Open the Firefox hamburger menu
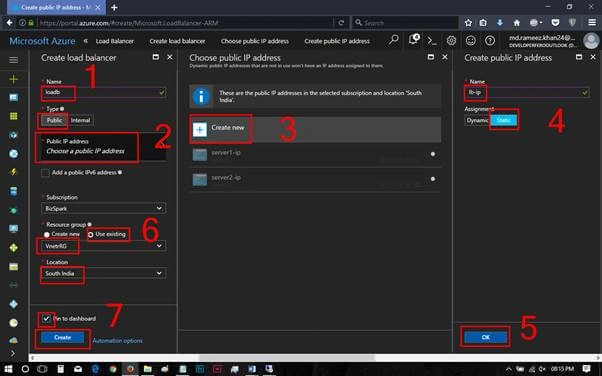The height and width of the screenshot is (376, 602). [592, 23]
